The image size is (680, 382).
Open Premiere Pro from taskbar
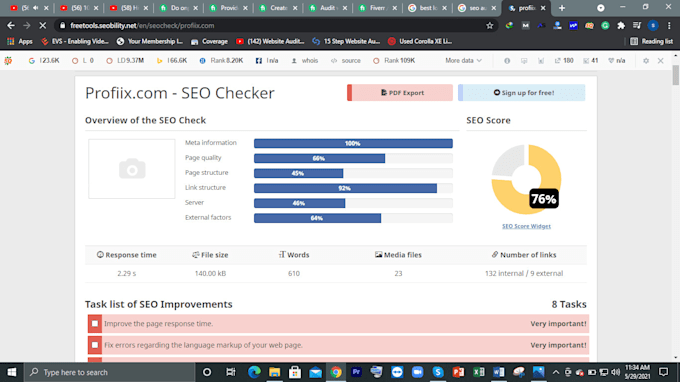coord(356,372)
